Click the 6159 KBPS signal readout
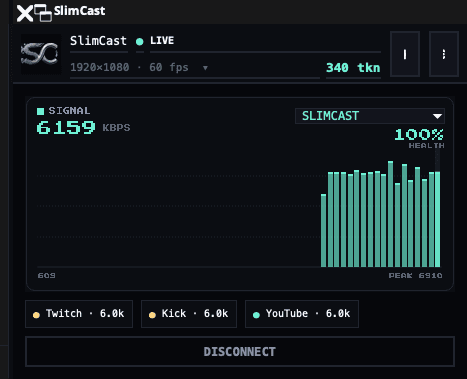This screenshot has height=379, width=467. [x=83, y=128]
